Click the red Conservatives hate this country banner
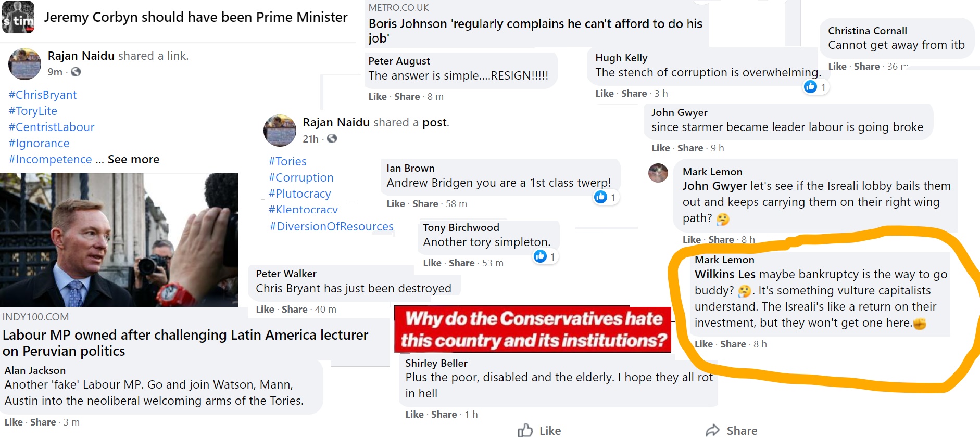The width and height of the screenshot is (980, 438). [533, 329]
